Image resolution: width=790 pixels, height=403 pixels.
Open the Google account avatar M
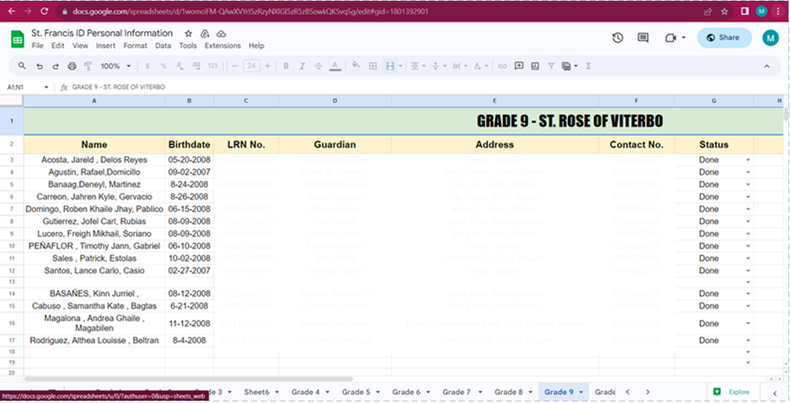(x=770, y=38)
